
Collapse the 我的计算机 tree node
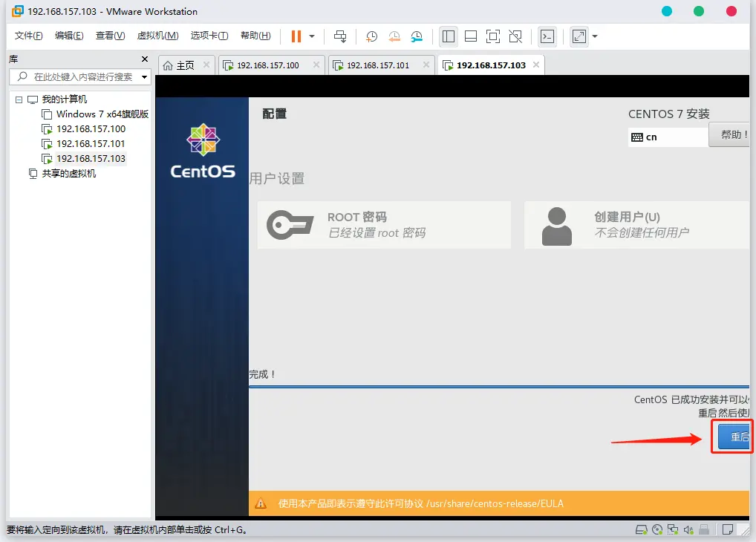pos(19,99)
